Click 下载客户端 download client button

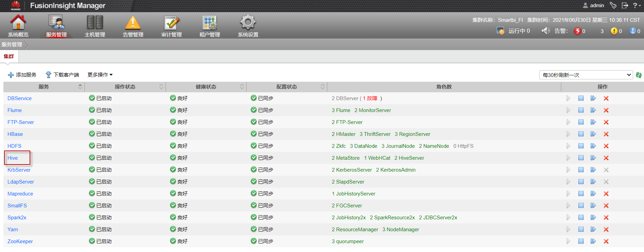tap(62, 75)
